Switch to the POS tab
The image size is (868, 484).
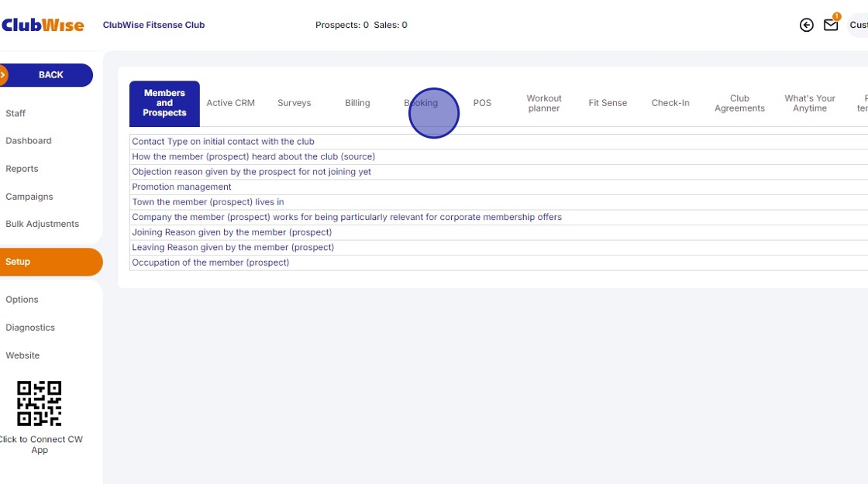(482, 103)
